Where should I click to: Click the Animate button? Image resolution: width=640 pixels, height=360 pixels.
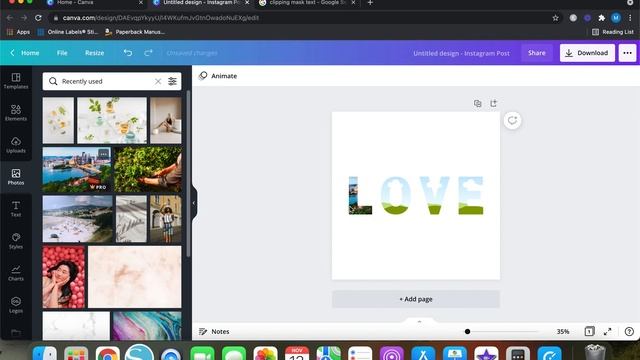pos(218,76)
